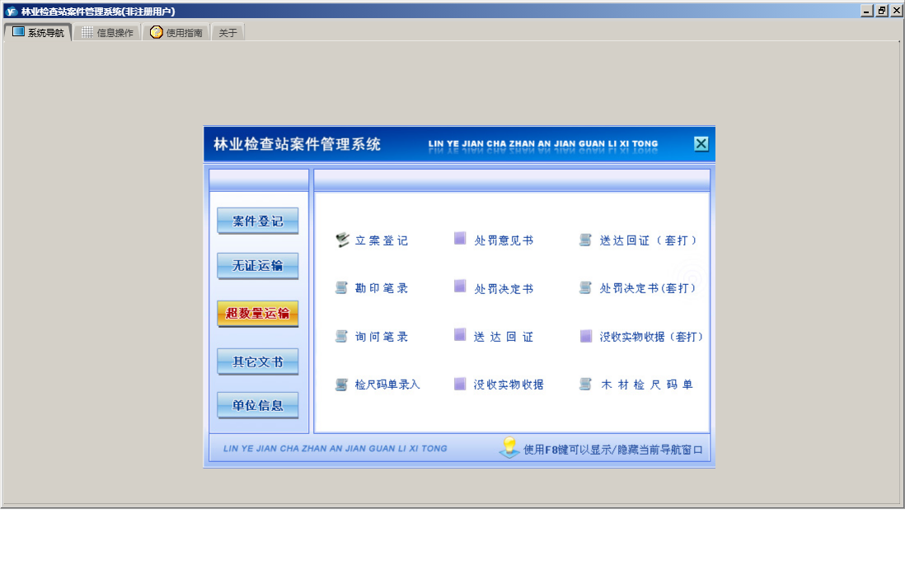This screenshot has width=905, height=588.
Task: Click the purple icon beside 处罚决定书
Action: [x=460, y=286]
